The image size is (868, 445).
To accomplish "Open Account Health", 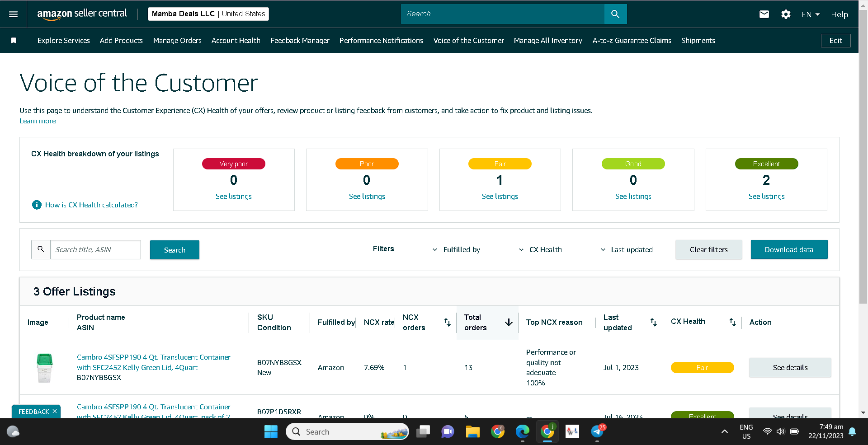I will (236, 41).
